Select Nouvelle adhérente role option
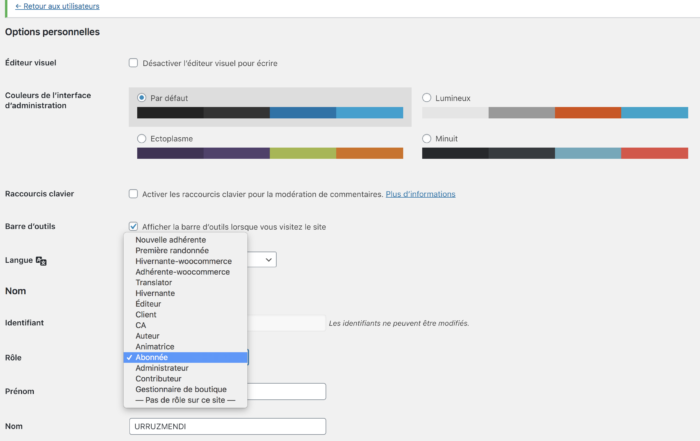 171,240
